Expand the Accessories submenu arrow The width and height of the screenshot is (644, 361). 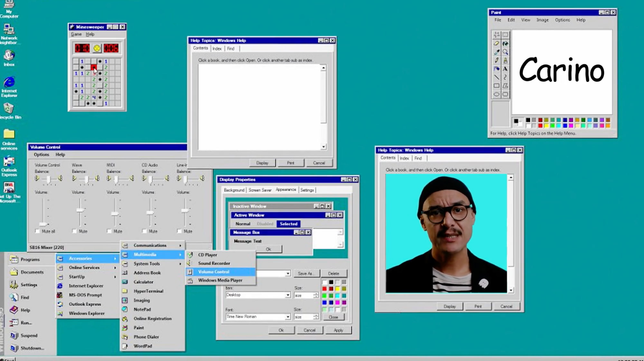[115, 259]
